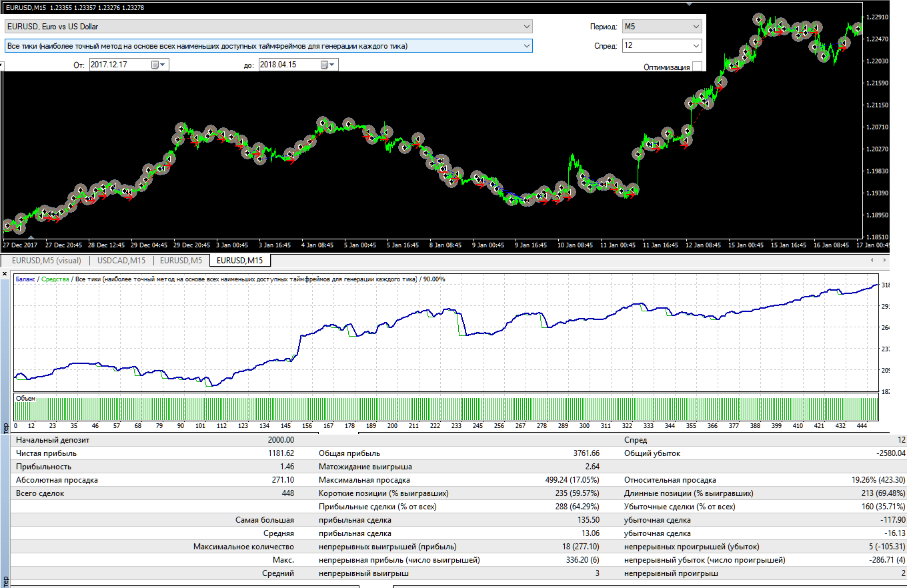Click the 'Максимальное количество' row label
907x588 pixels.
click(x=244, y=547)
